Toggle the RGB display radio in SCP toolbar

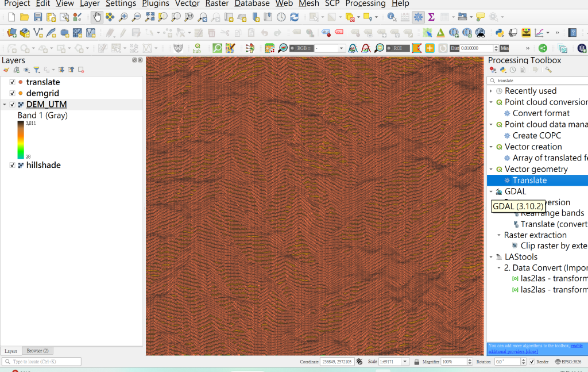coord(292,48)
